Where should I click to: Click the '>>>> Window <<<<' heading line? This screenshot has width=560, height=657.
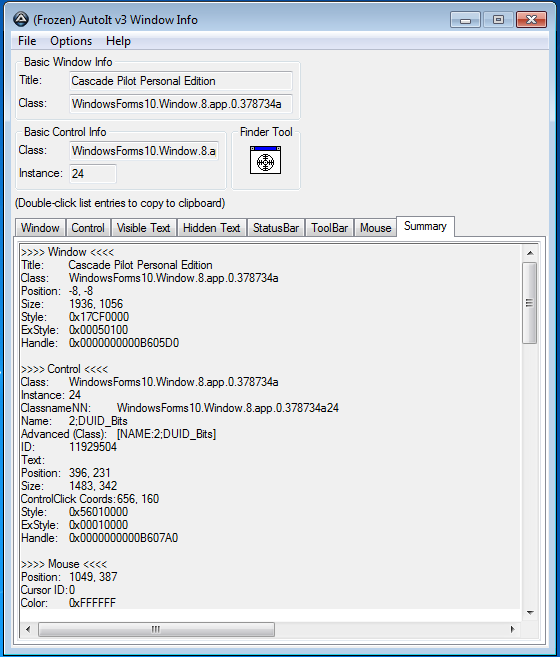tap(67, 252)
